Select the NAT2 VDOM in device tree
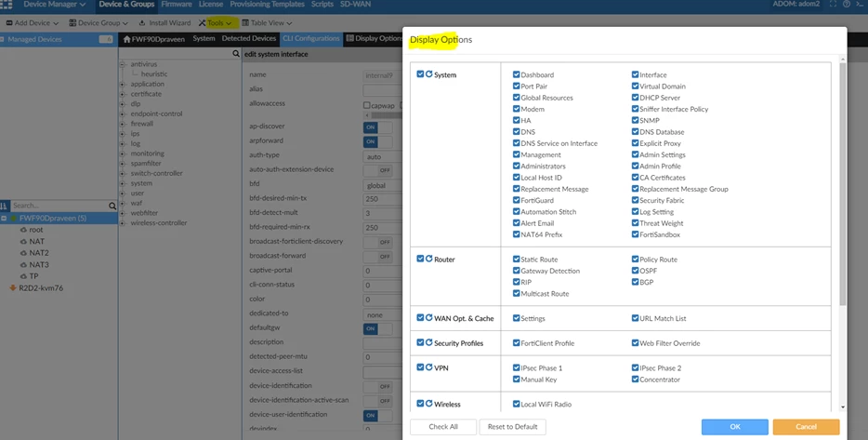This screenshot has width=868, height=440. pos(39,253)
